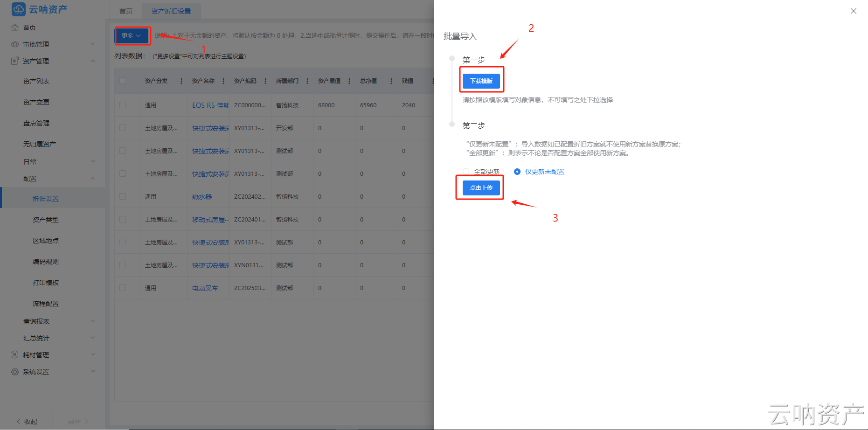Select the 全部更新 radio button
This screenshot has width=868, height=430.
(465, 172)
